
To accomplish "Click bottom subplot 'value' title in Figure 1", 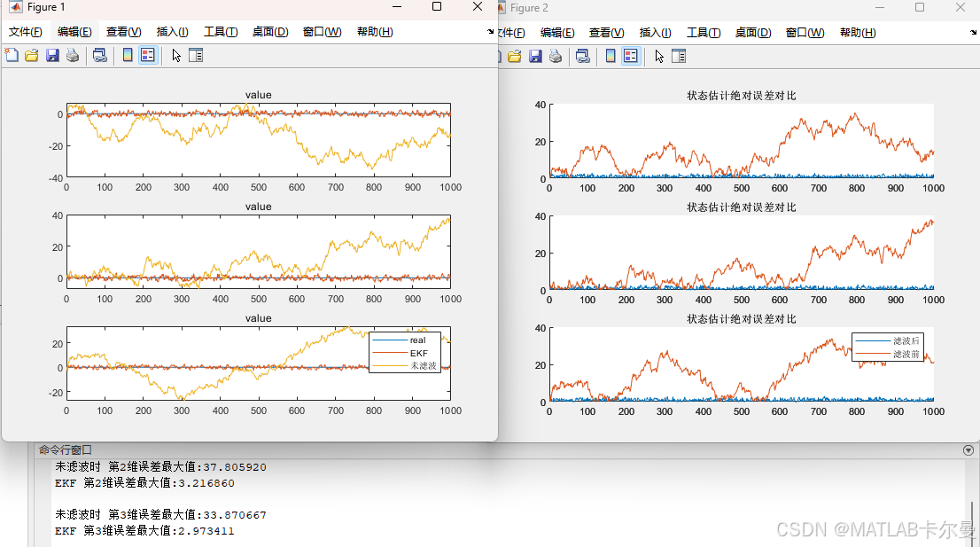I will [x=258, y=319].
